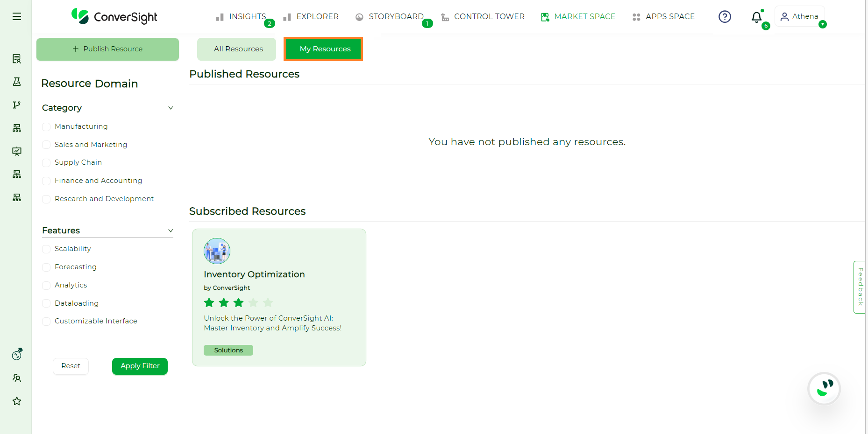Click the Resource Domain heading
Screen dimensions: 868x434
89,84
